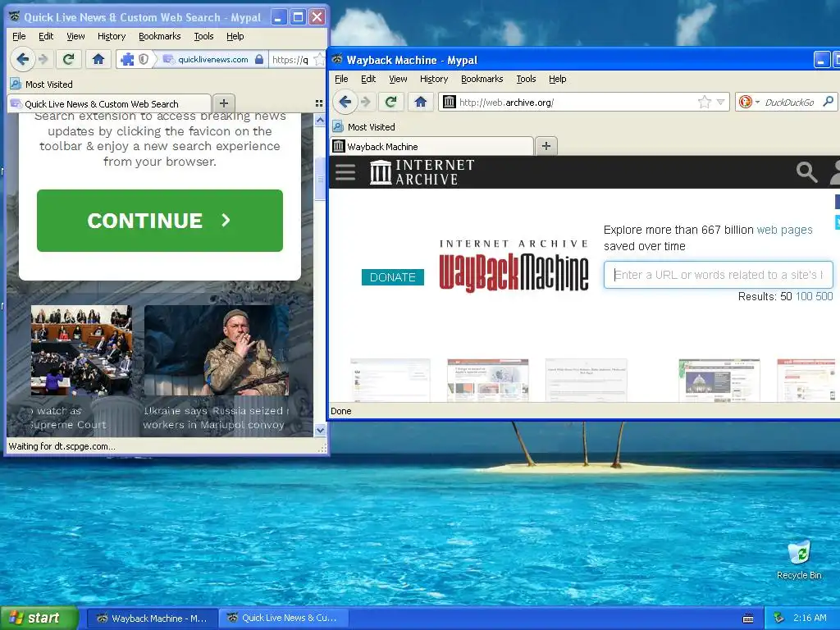Open Edit menu in Quick Live News window
This screenshot has width=840, height=630.
click(46, 36)
